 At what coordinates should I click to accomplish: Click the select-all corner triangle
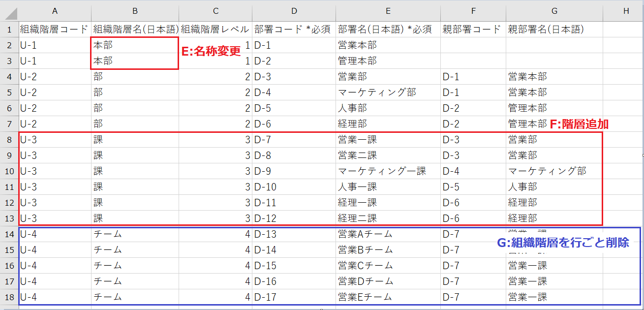pos(9,11)
